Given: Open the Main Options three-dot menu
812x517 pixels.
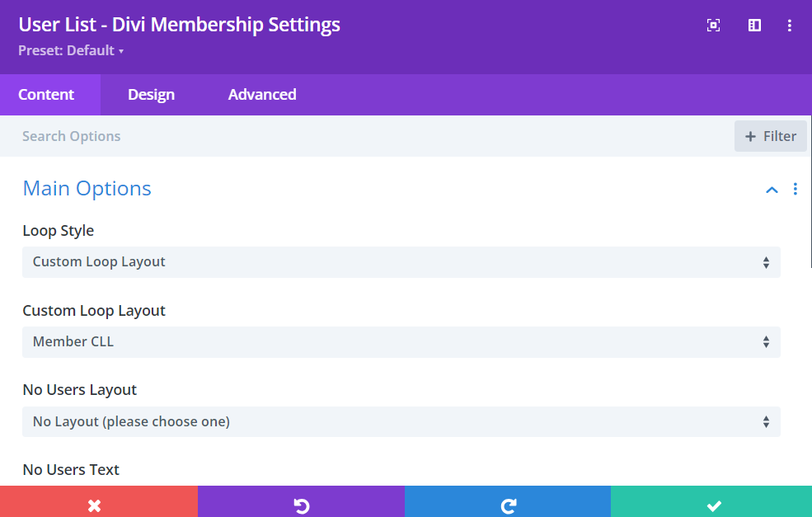Looking at the screenshot, I should pyautogui.click(x=795, y=189).
